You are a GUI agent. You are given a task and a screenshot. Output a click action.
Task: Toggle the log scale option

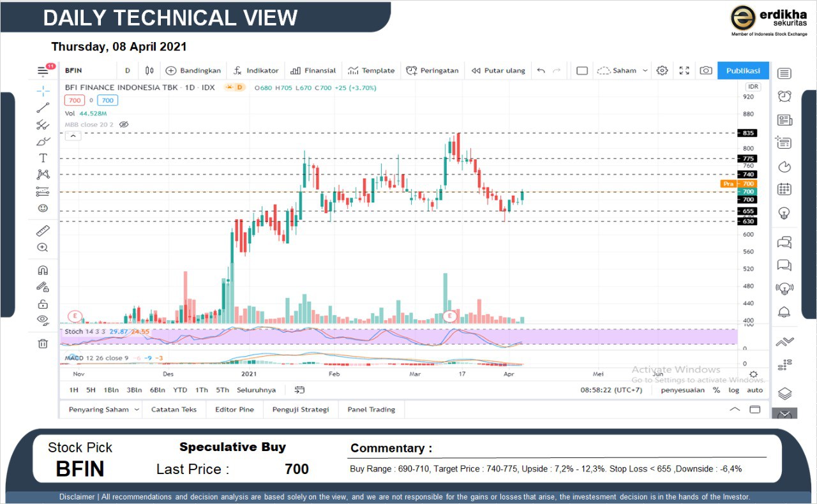(734, 390)
